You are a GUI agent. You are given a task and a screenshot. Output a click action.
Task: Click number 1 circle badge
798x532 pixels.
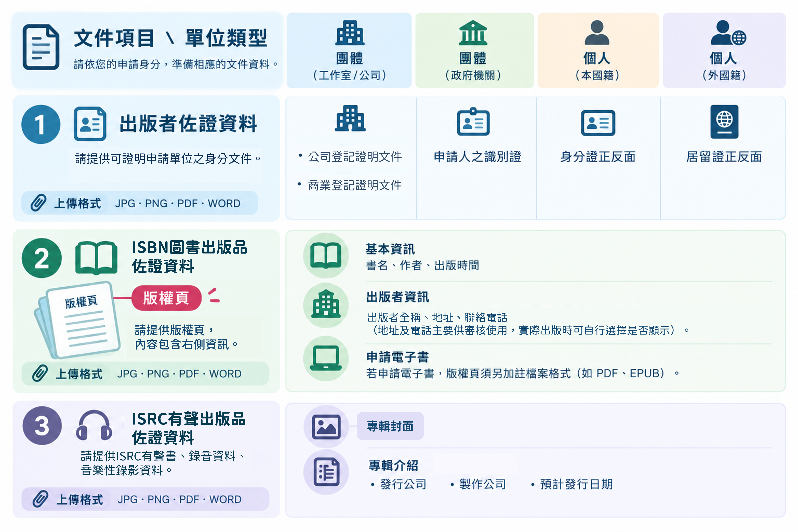[x=41, y=124]
